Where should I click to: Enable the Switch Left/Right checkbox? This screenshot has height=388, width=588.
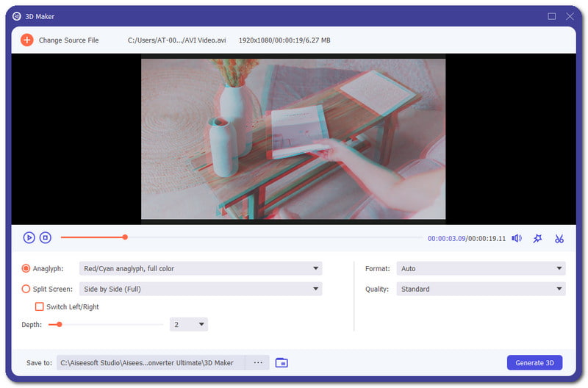click(x=40, y=306)
